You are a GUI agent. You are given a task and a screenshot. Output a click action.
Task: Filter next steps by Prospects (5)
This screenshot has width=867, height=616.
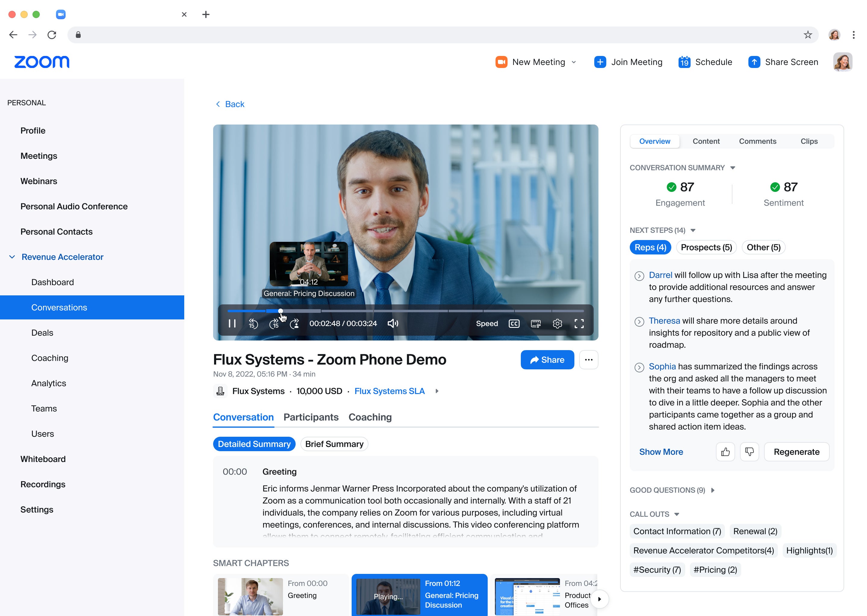click(706, 247)
